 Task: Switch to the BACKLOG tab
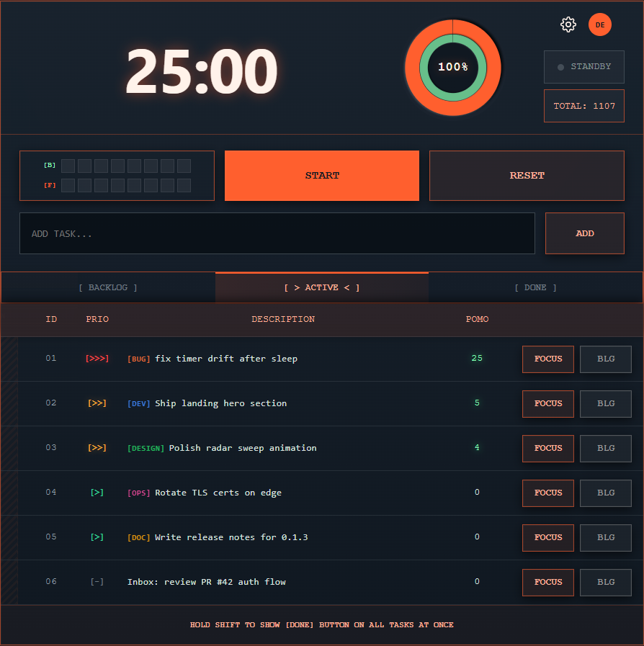click(x=108, y=287)
